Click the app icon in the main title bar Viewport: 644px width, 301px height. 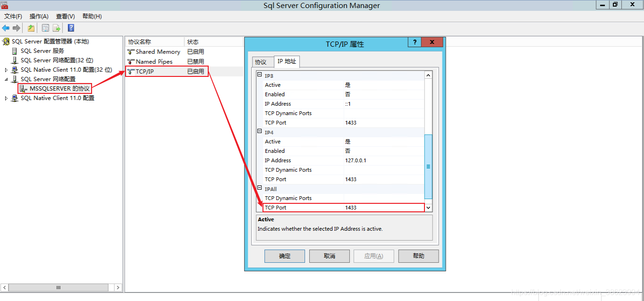5,5
